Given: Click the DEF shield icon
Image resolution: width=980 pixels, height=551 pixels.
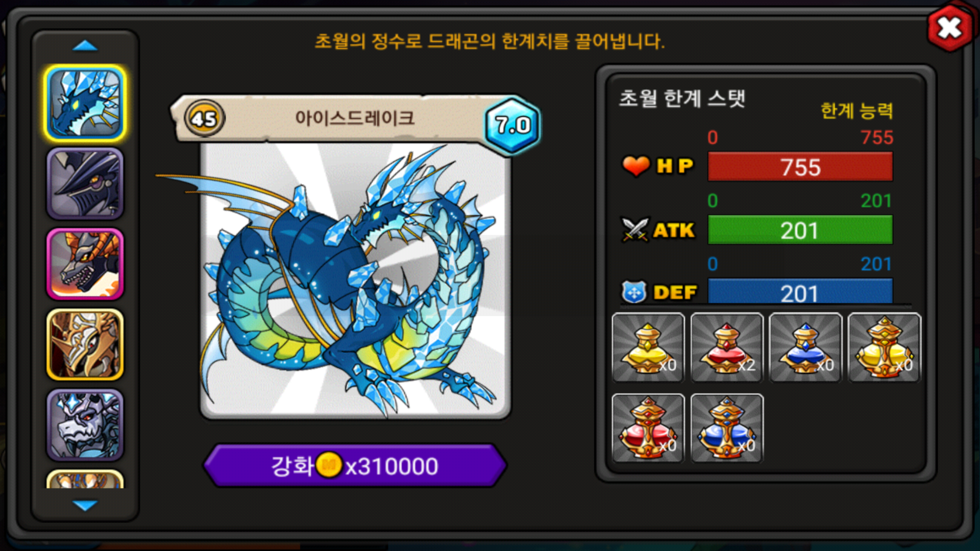Looking at the screenshot, I should (634, 292).
